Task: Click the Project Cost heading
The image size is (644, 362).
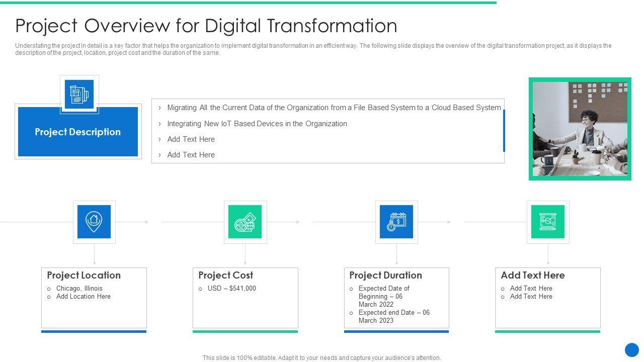Action: 225,275
